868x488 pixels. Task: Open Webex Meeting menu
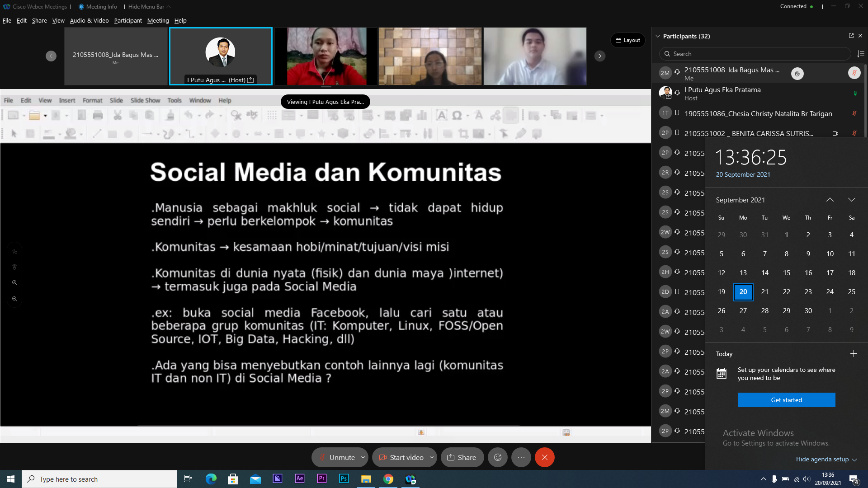tap(158, 20)
